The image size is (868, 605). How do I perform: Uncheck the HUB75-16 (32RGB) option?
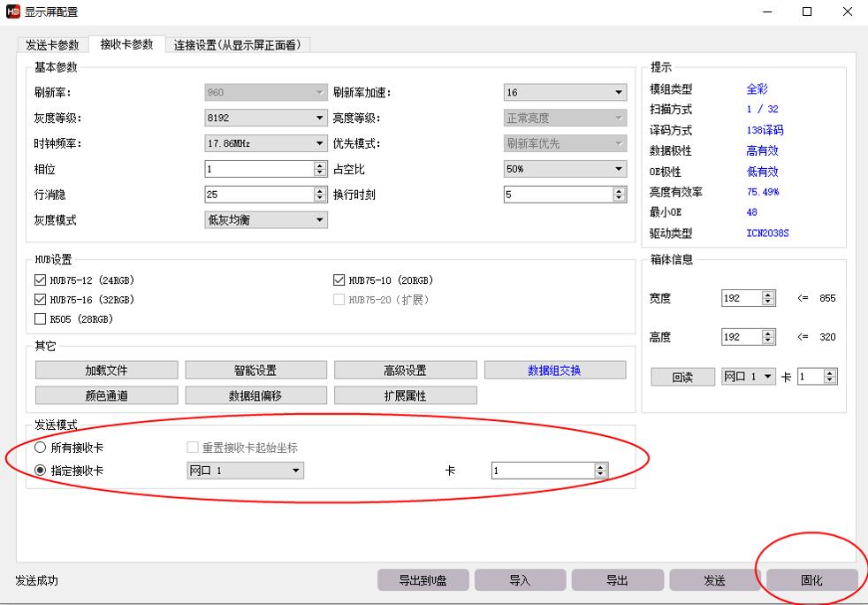[39, 299]
